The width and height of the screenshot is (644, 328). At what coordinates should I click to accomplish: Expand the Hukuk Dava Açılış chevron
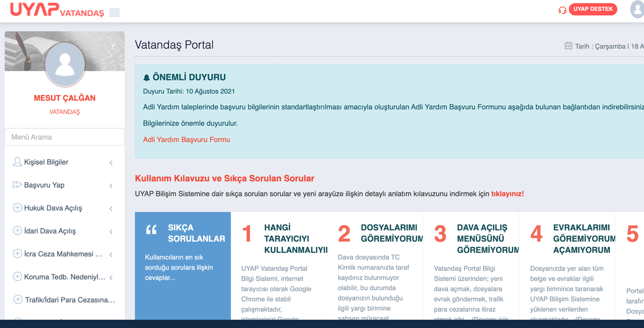pyautogui.click(x=111, y=209)
